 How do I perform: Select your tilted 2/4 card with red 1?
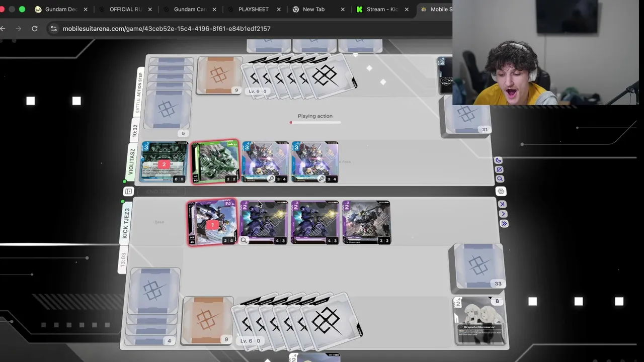coord(212,222)
